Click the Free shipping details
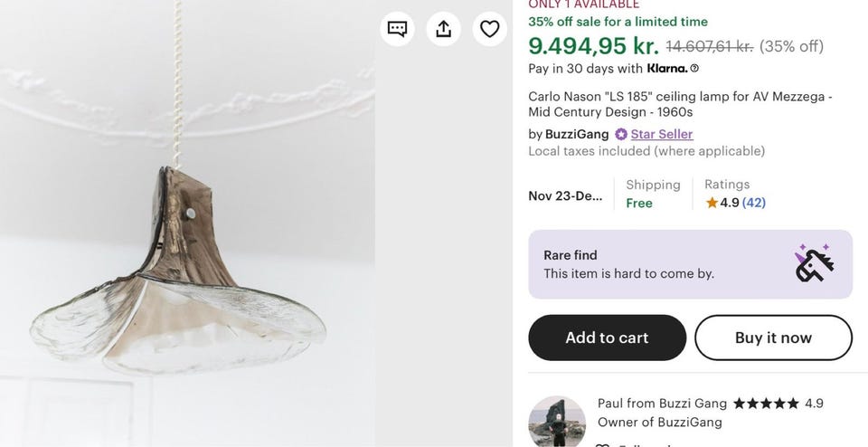 click(x=639, y=204)
